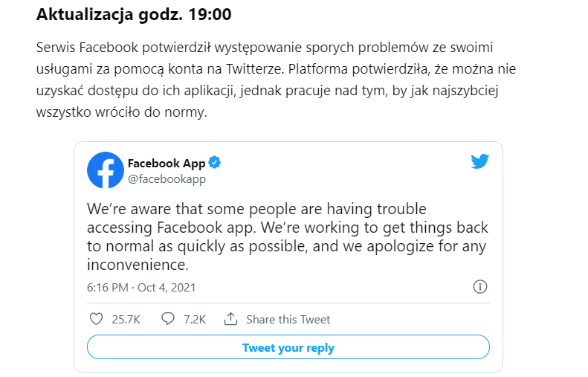
Task: Click the 25.7K likes count
Action: 126,320
